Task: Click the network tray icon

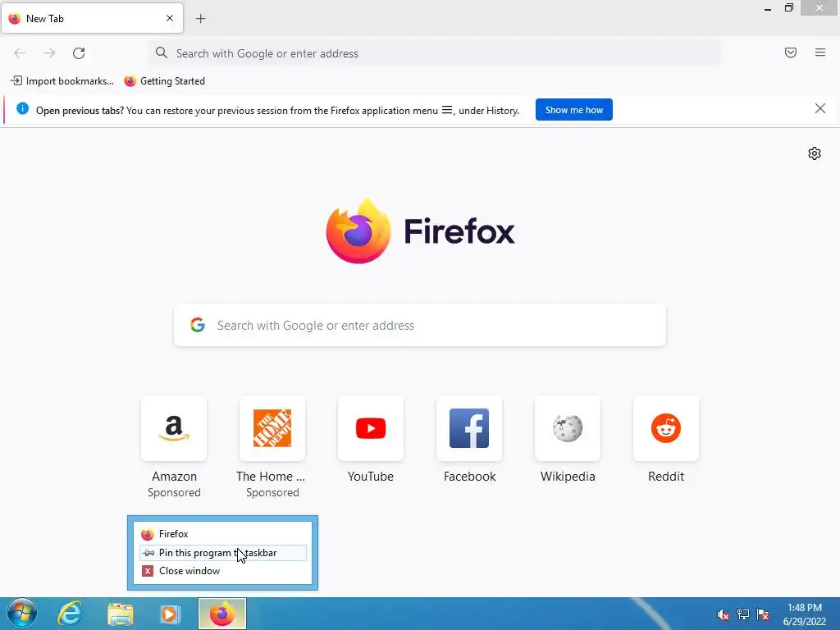Action: (x=743, y=614)
